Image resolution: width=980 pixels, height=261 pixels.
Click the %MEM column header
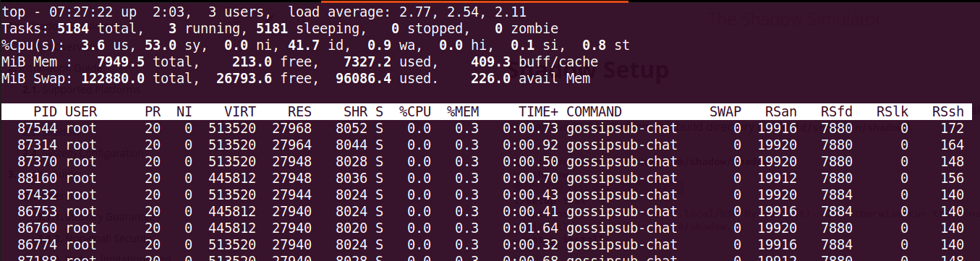coord(463,112)
